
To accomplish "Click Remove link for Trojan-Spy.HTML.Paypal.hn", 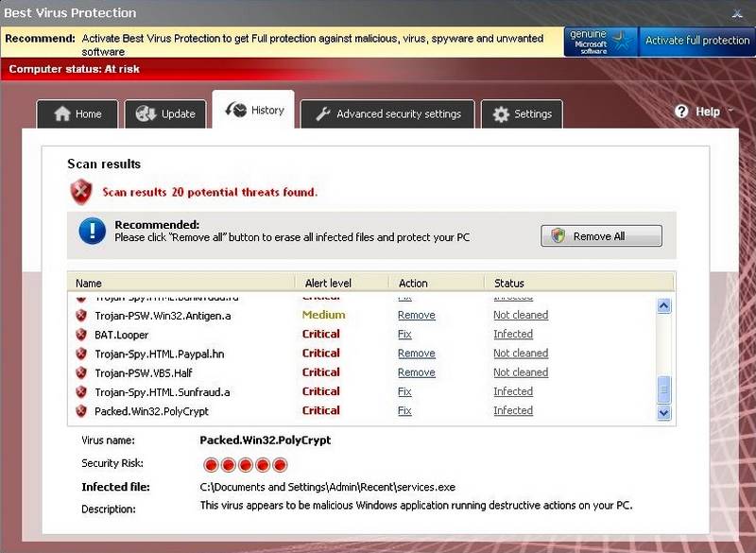I will tap(417, 353).
